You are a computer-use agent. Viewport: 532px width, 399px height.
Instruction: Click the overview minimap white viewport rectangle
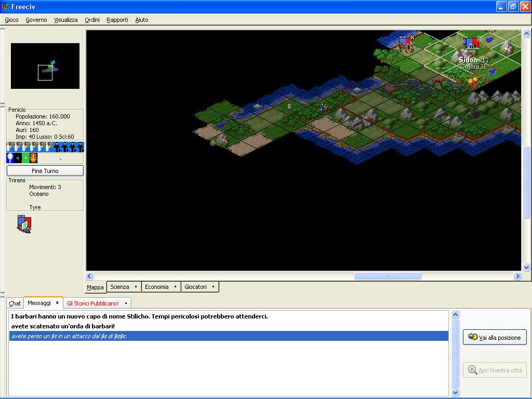pos(45,72)
